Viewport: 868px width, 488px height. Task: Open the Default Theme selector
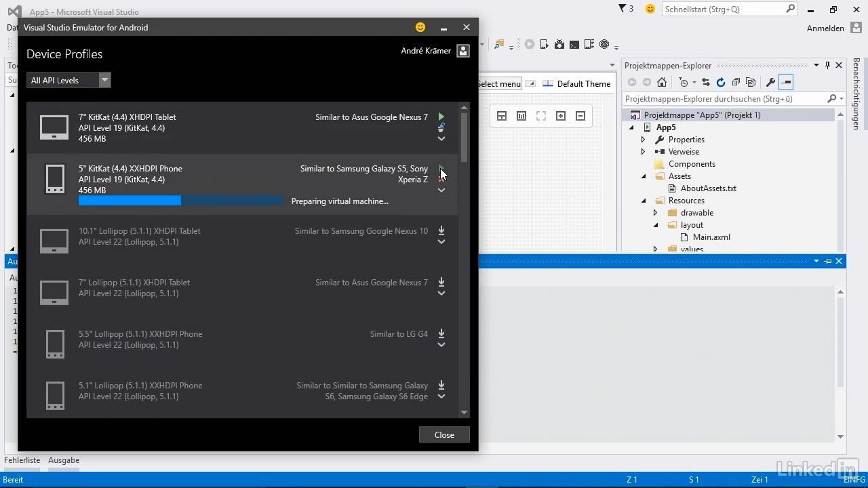coord(576,83)
